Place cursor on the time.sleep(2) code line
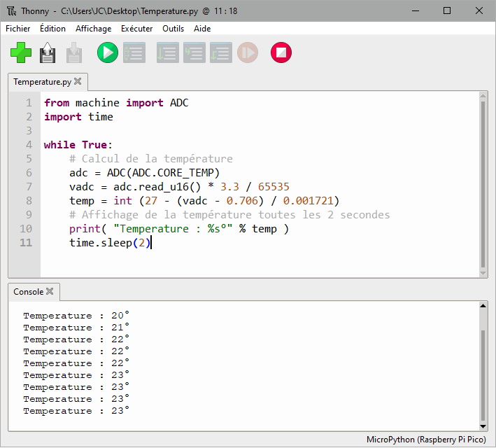Viewport: 496px width, 448px height. pos(109,243)
